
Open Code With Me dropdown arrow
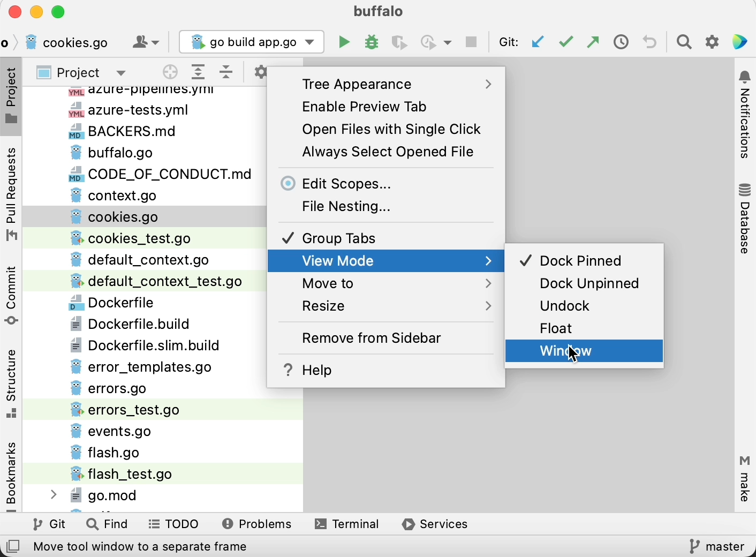tap(155, 43)
